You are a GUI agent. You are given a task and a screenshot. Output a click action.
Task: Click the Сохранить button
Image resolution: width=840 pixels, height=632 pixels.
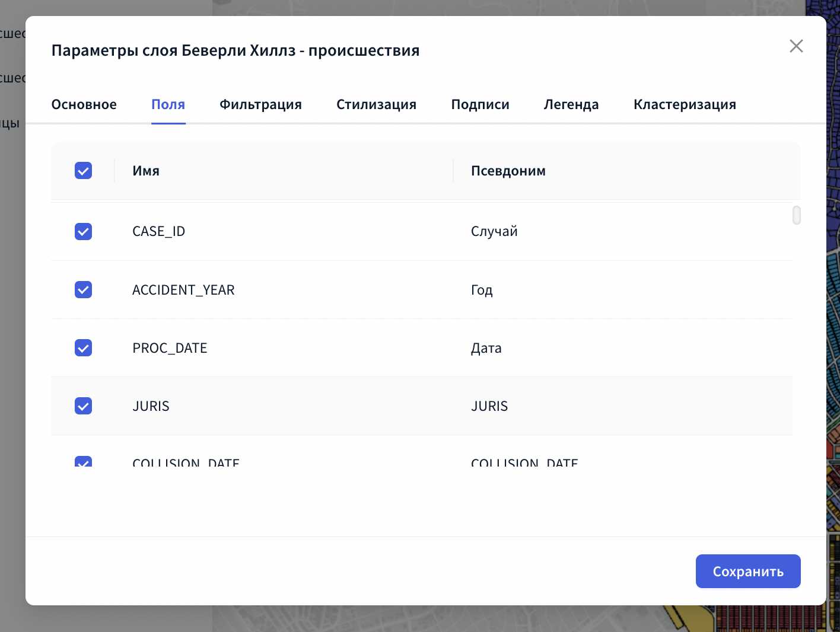click(747, 572)
